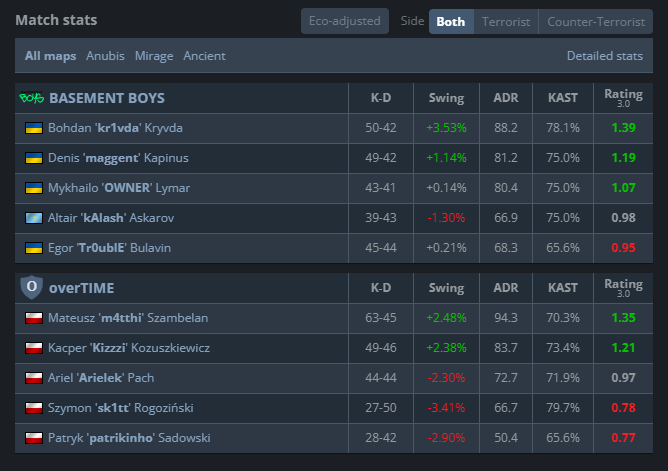
Task: Open the overTIME team page
Action: tap(81, 288)
